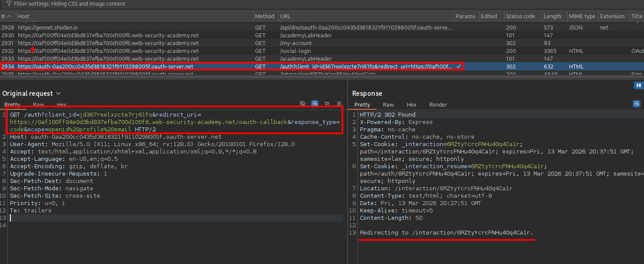Open the response Render tab
644x264 pixels.
438,105
